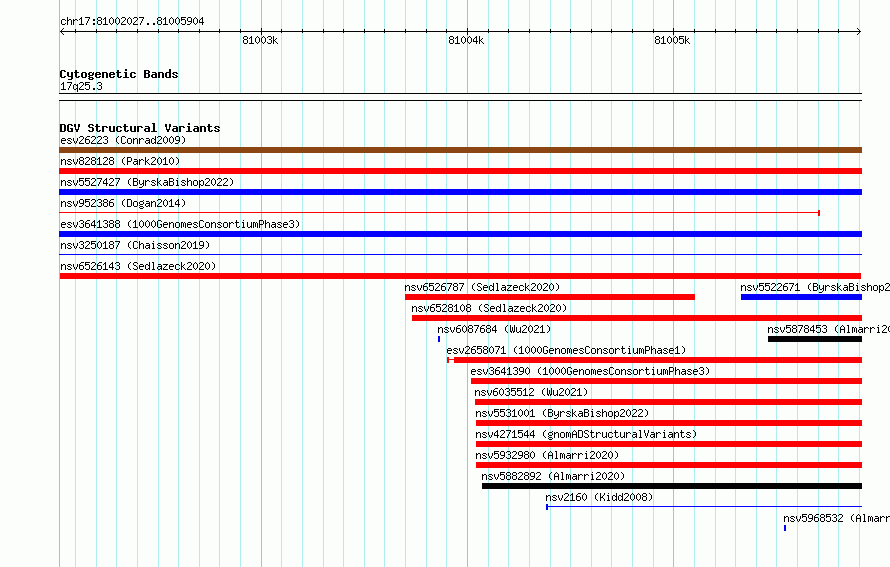Click the left arrow of the ruler
The height and width of the screenshot is (567, 890).
62,32
